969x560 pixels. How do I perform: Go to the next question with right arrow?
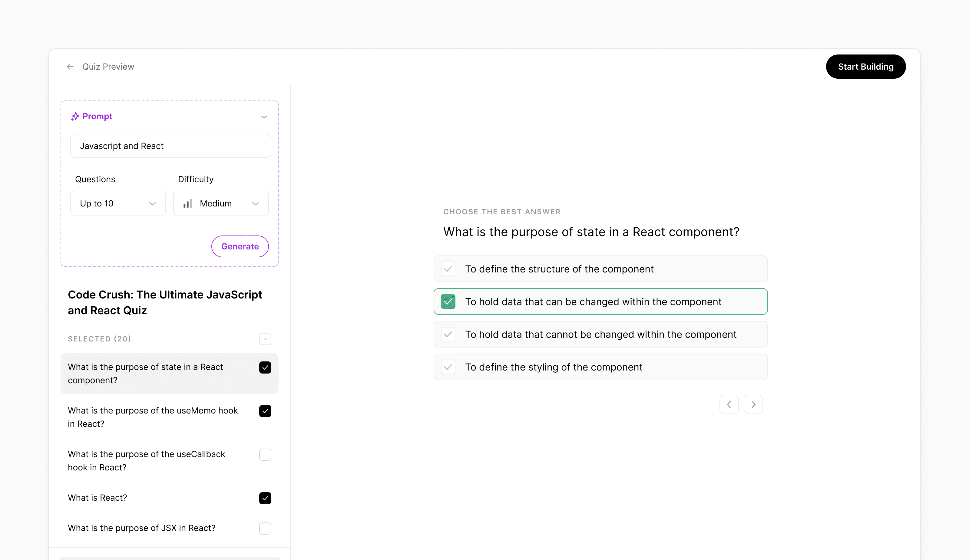[x=753, y=404]
